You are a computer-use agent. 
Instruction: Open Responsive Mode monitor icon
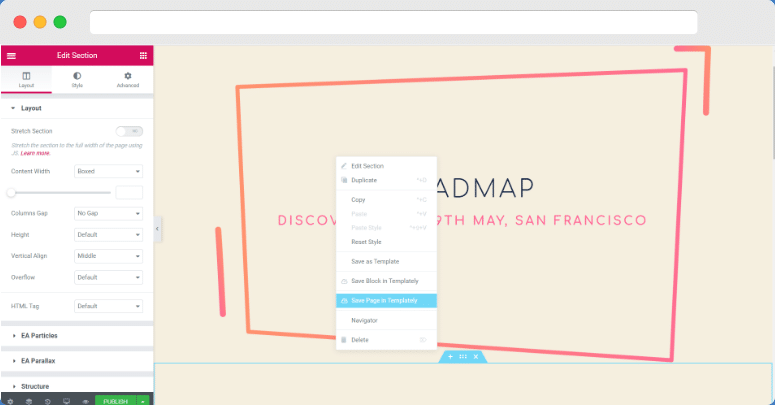coord(66,401)
